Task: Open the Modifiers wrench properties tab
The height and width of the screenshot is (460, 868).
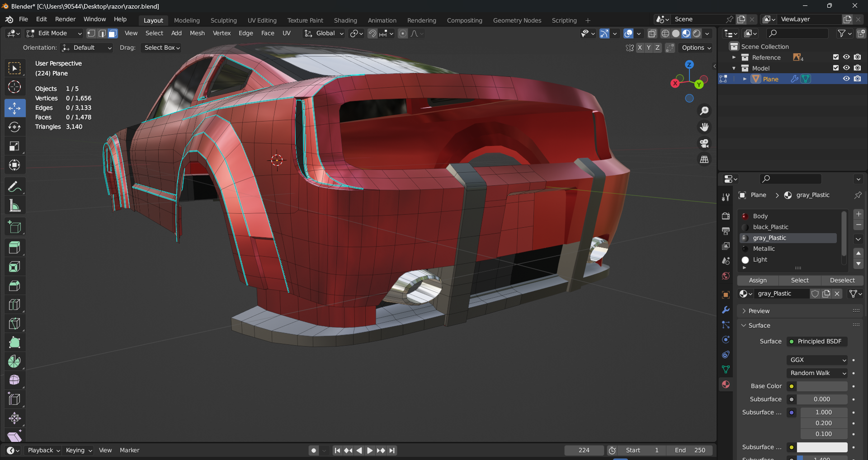Action: [726, 310]
